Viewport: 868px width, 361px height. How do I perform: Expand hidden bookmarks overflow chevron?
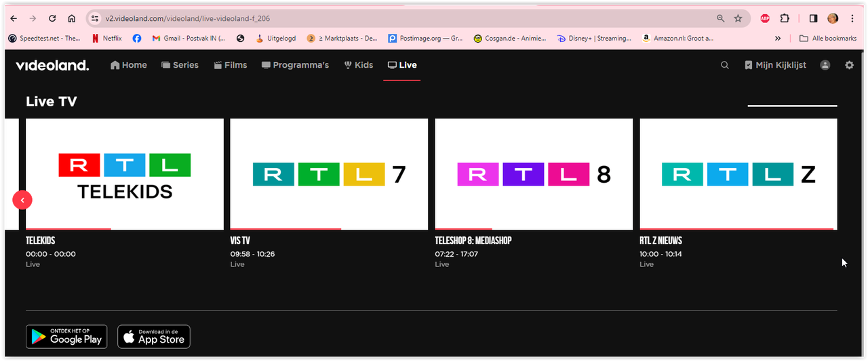pyautogui.click(x=777, y=39)
